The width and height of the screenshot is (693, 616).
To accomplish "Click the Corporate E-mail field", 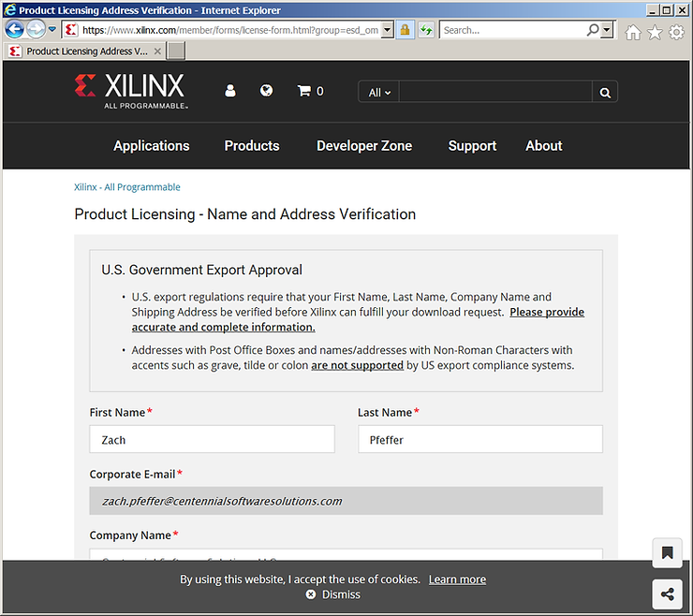I will pyautogui.click(x=346, y=501).
